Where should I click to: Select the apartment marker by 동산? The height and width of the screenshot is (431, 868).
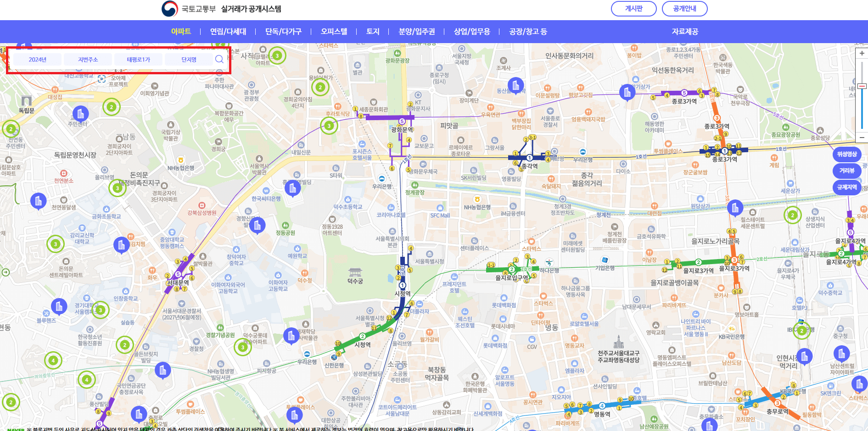pos(515,86)
